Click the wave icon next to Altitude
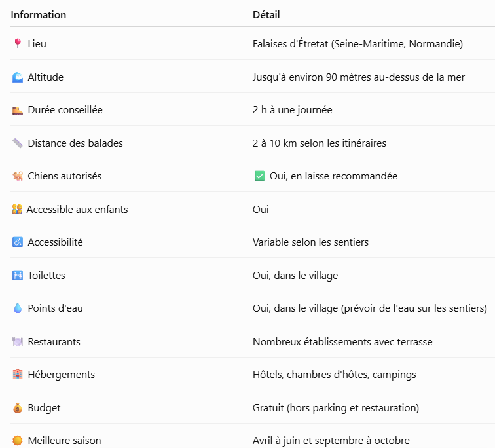The height and width of the screenshot is (448, 495). [18, 77]
